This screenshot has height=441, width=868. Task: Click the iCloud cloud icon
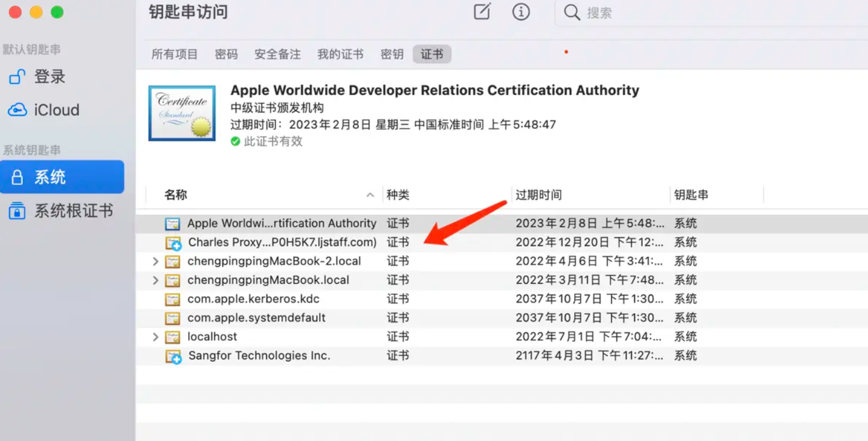click(x=17, y=110)
